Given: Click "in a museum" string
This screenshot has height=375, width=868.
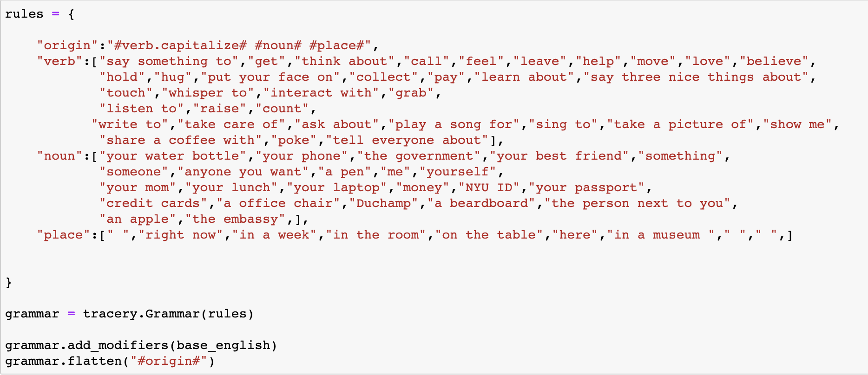Looking at the screenshot, I should (660, 235).
